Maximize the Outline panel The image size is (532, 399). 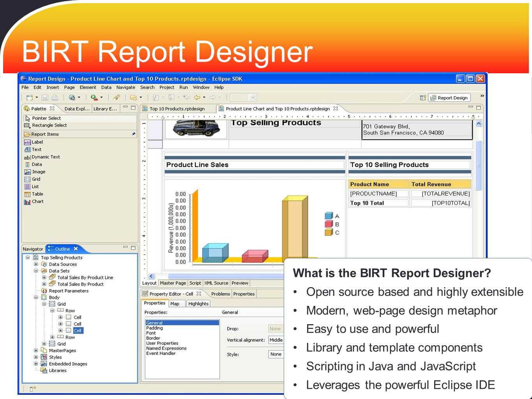pos(133,247)
